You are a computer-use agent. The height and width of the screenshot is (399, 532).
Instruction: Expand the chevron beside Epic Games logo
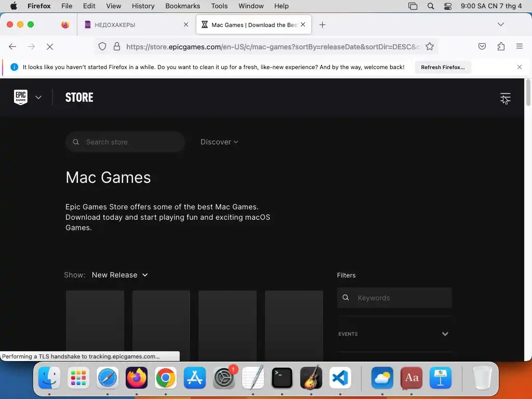pyautogui.click(x=38, y=97)
